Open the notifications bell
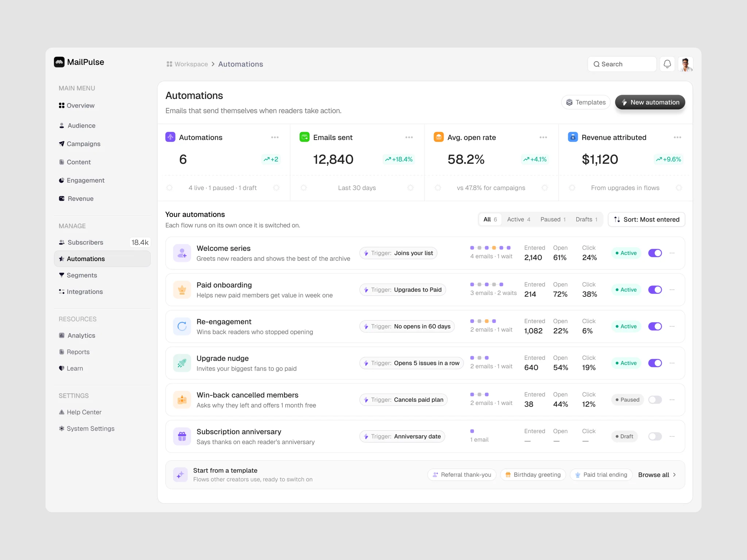The image size is (747, 560). 667,64
